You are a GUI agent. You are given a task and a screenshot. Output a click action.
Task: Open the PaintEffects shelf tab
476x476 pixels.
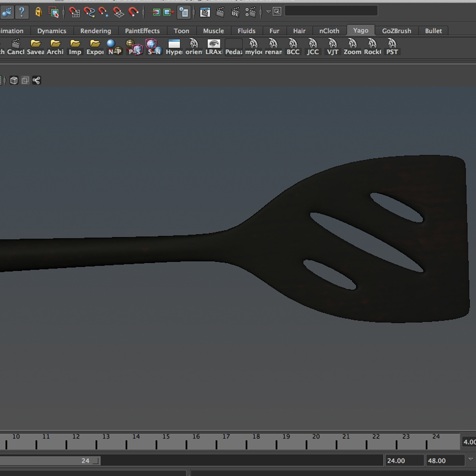pos(142,31)
